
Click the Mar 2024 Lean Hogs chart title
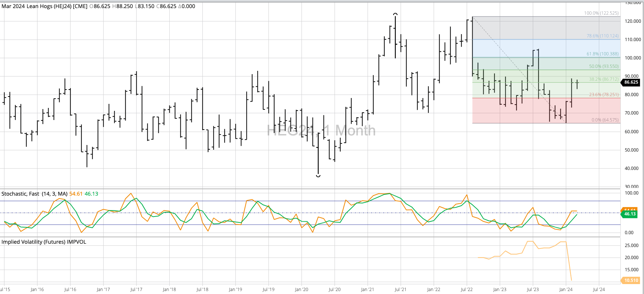coord(44,6)
